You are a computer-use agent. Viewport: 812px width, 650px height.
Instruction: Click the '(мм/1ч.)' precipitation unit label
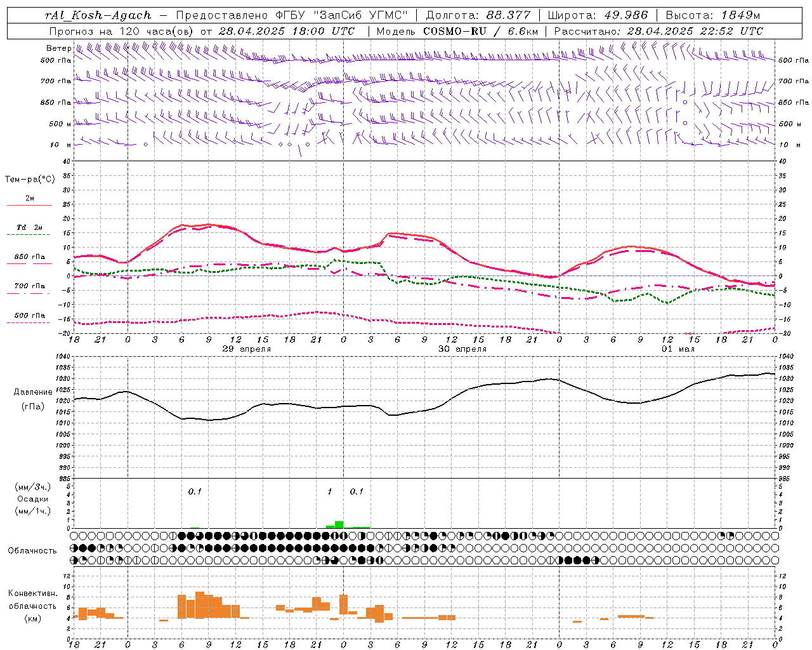(33, 512)
